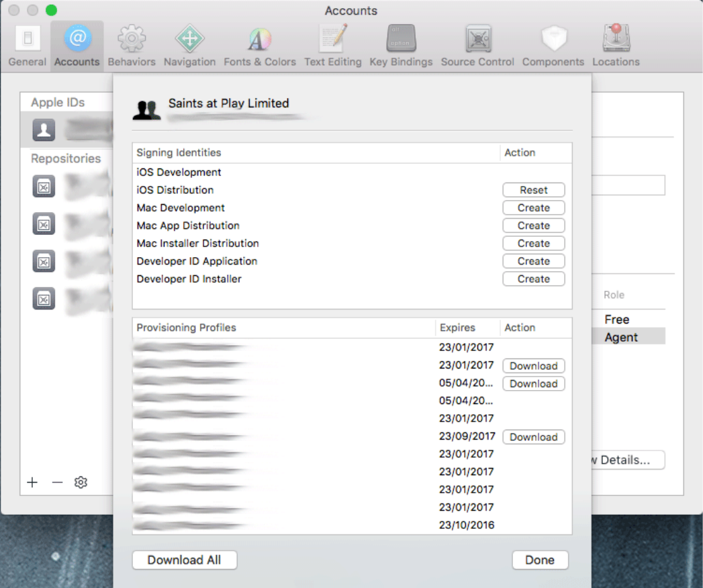Click the green zoom window button
This screenshot has height=588, width=703.
click(x=51, y=10)
